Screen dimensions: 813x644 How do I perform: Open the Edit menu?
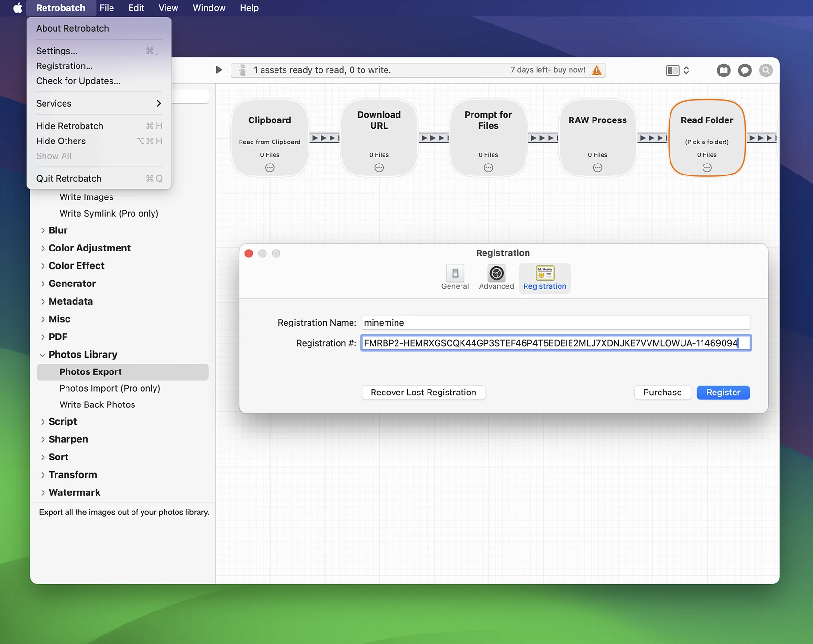[136, 8]
